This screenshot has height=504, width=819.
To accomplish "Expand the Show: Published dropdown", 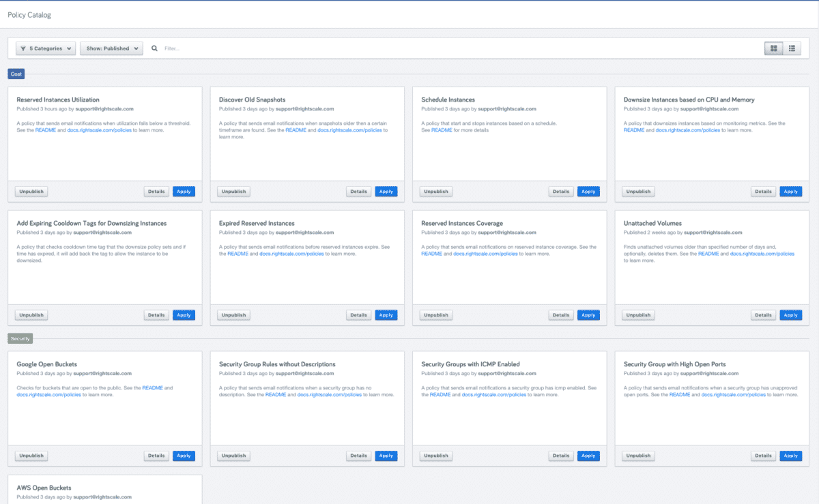I will click(111, 48).
